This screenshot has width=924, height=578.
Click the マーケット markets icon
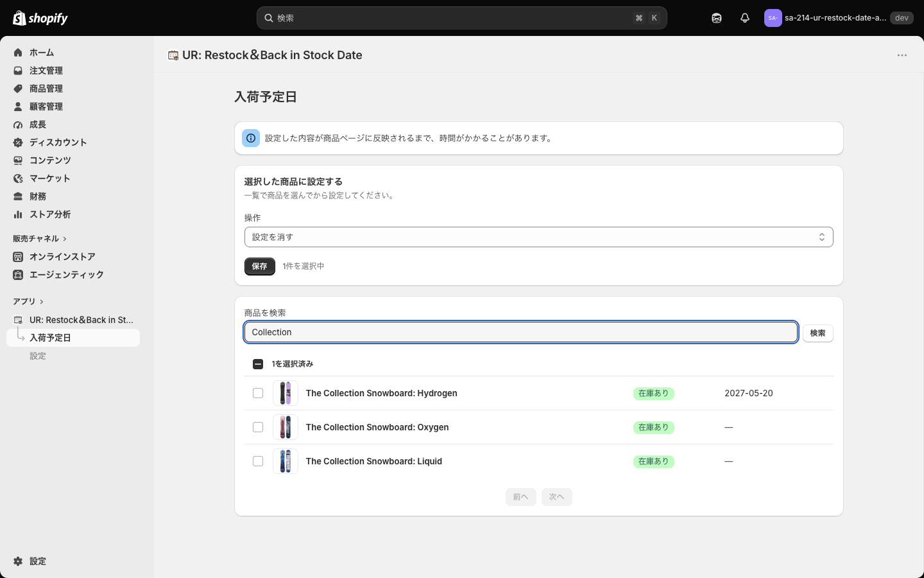18,179
